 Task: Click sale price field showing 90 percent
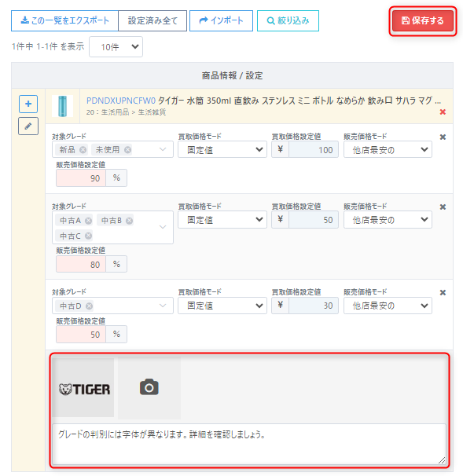81,178
